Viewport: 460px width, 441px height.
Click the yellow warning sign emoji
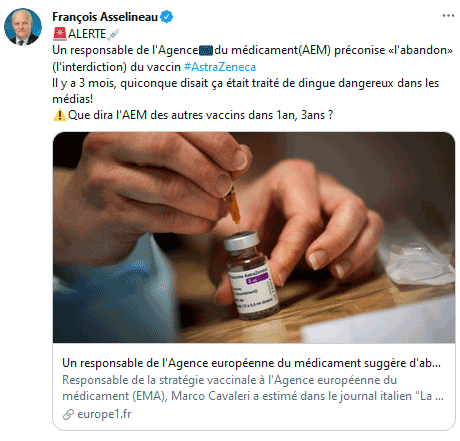pyautogui.click(x=60, y=115)
